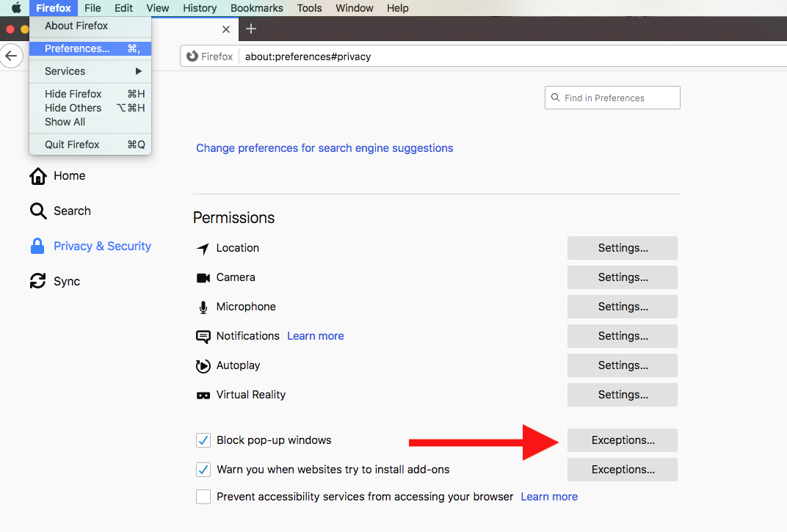
Task: Open Notifications Settings button
Action: click(x=623, y=336)
